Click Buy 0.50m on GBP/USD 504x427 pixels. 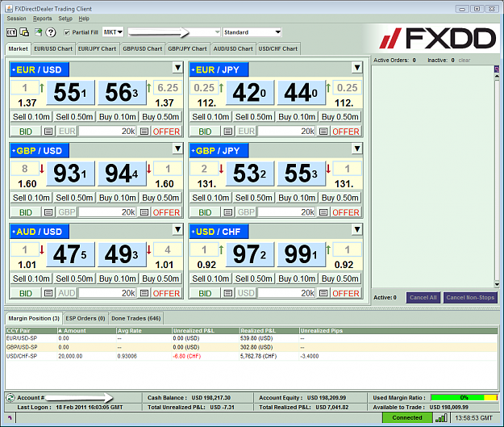160,198
